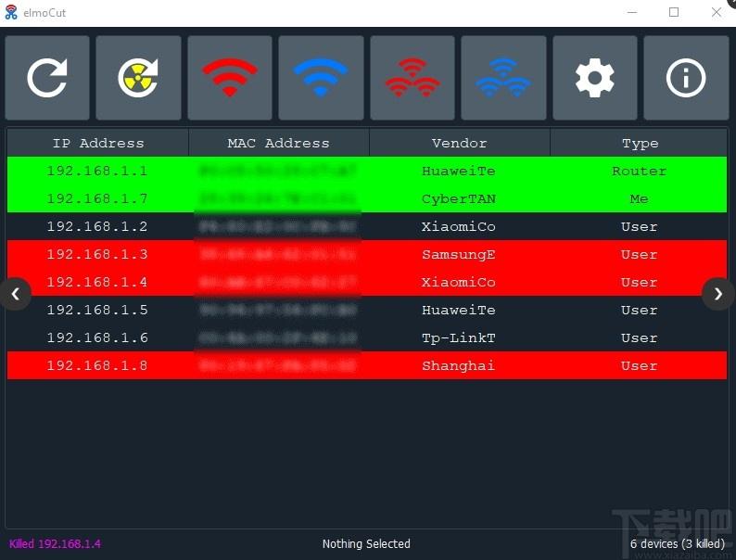Open About info icon
The width and height of the screenshot is (736, 560).
(x=686, y=78)
